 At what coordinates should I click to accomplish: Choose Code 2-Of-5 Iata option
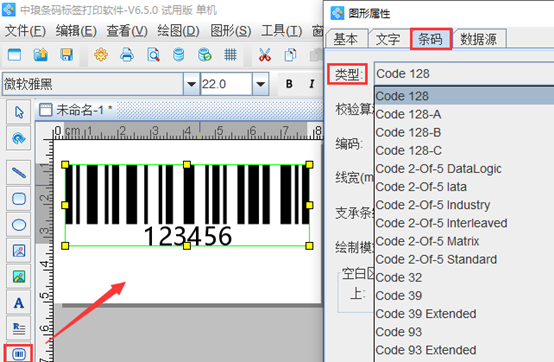pos(464,187)
